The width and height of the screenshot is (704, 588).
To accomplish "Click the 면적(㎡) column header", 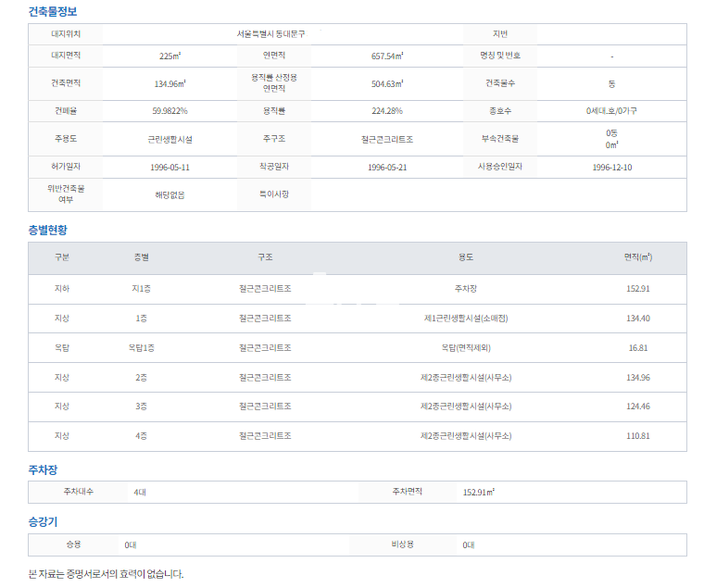I will coord(637,257).
